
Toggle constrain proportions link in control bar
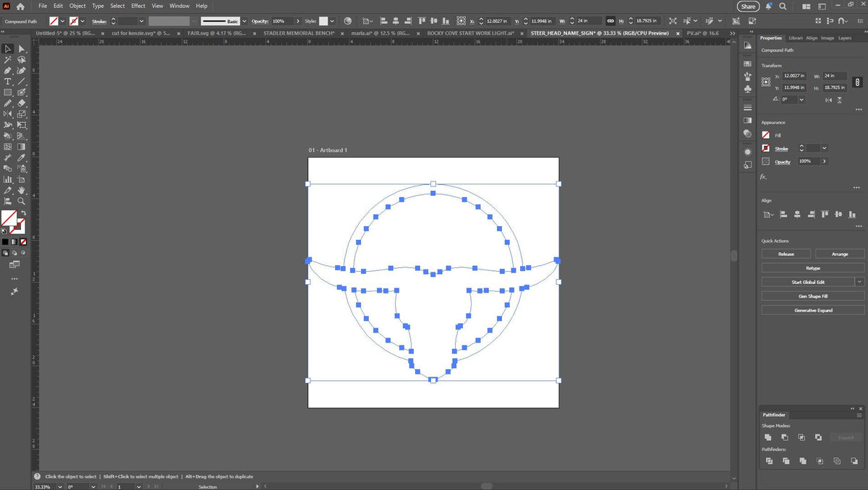point(610,21)
